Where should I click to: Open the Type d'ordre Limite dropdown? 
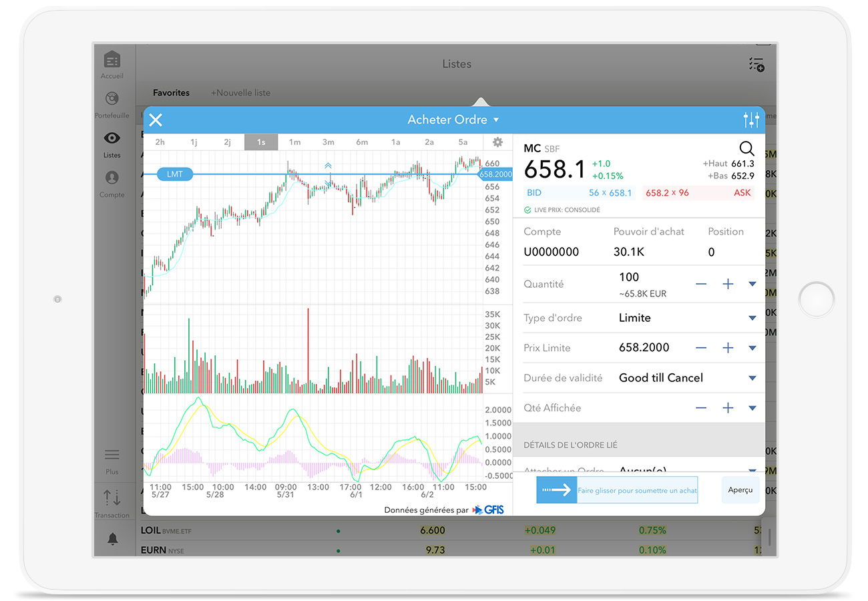coord(752,319)
